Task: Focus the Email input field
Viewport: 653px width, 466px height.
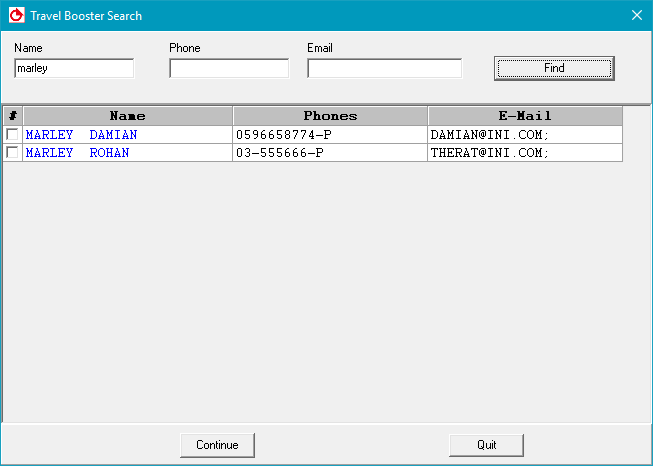Action: tap(384, 69)
